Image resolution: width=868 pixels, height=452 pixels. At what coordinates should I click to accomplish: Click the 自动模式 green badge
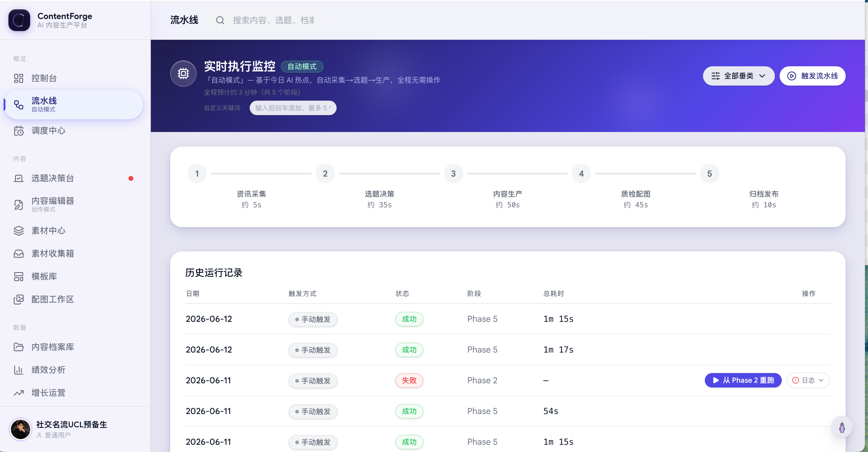click(x=302, y=67)
